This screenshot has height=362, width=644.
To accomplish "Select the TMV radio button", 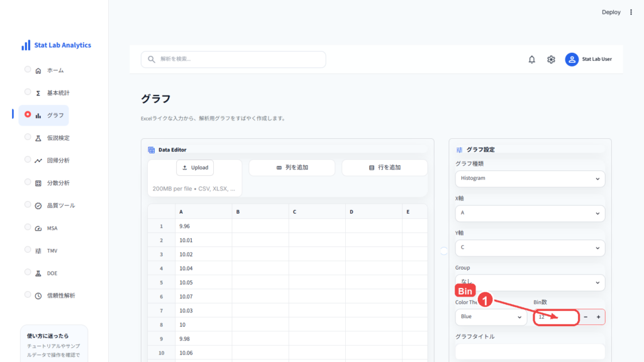I will tap(28, 250).
